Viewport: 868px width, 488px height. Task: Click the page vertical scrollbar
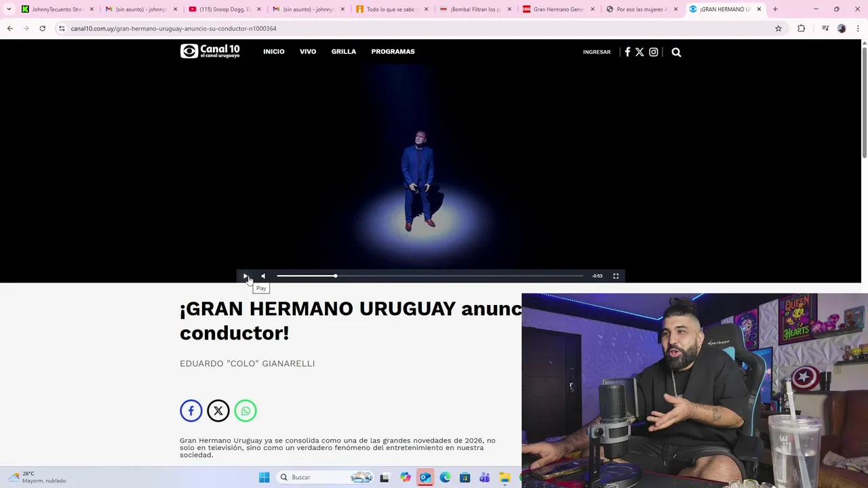click(x=864, y=102)
